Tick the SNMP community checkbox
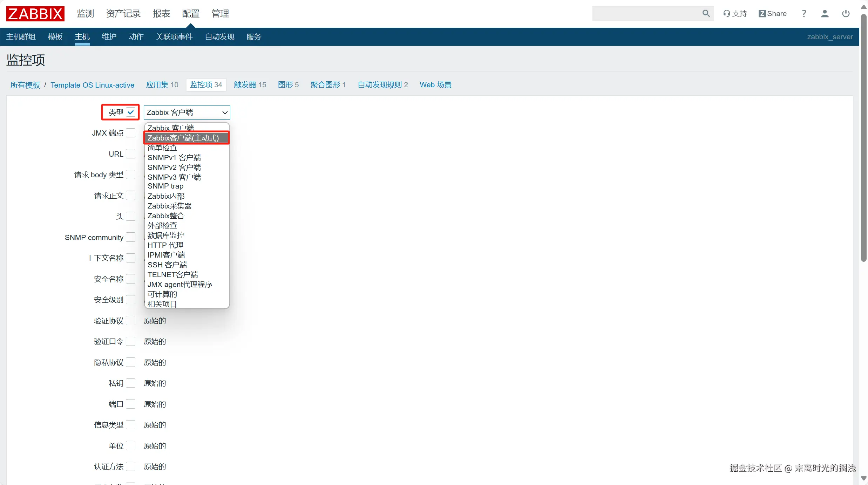The image size is (868, 485). pyautogui.click(x=131, y=237)
